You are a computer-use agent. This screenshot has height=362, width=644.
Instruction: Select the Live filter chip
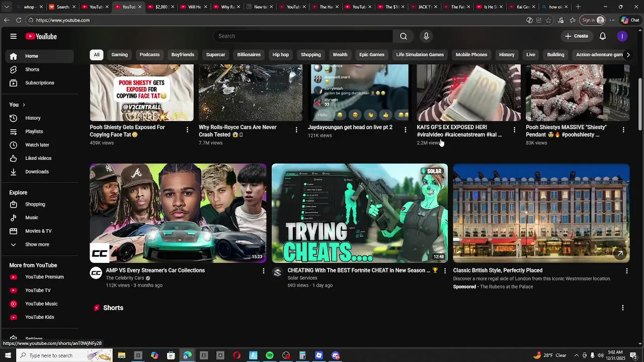point(531,55)
